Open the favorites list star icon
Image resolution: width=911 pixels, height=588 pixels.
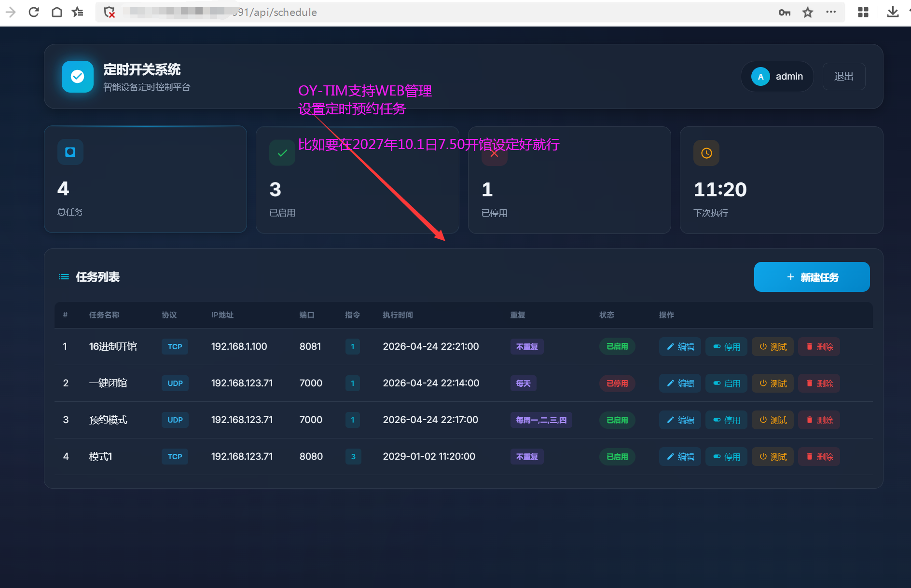coord(78,12)
